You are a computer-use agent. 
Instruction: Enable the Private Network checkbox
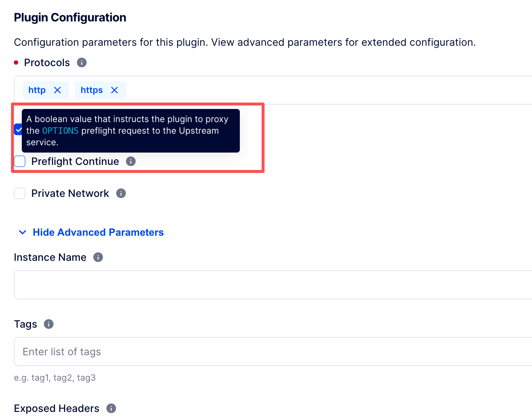(x=20, y=193)
